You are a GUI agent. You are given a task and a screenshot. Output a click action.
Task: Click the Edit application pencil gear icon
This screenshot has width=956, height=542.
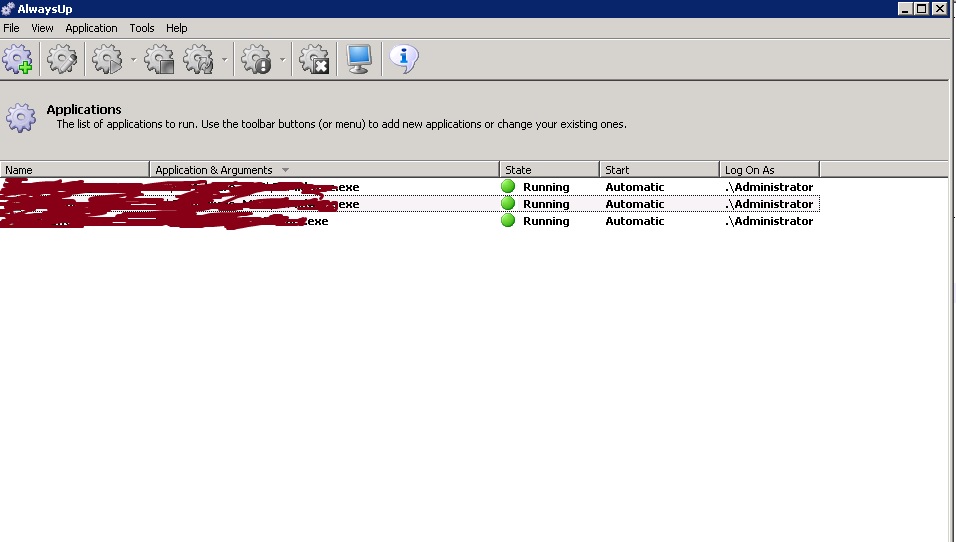tap(62, 60)
